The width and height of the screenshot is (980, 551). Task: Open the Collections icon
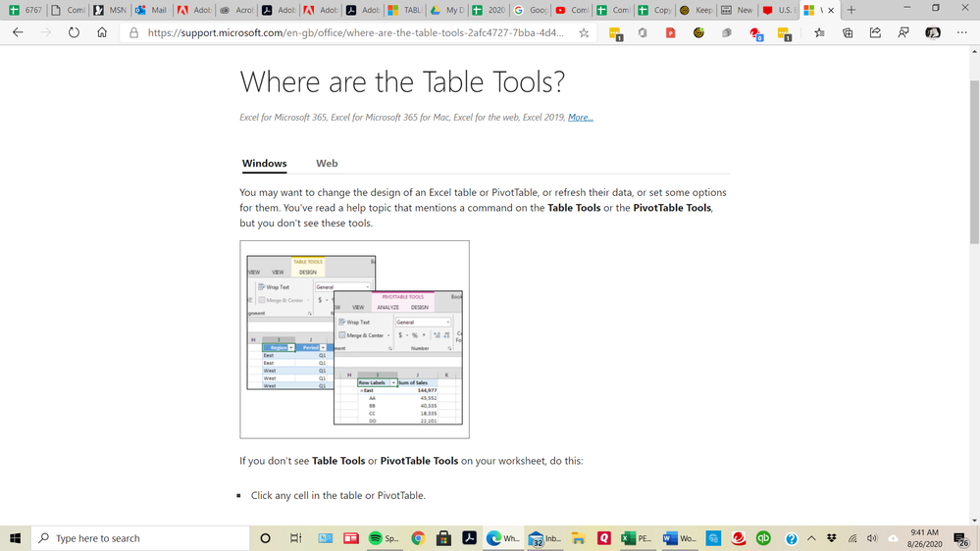848,33
